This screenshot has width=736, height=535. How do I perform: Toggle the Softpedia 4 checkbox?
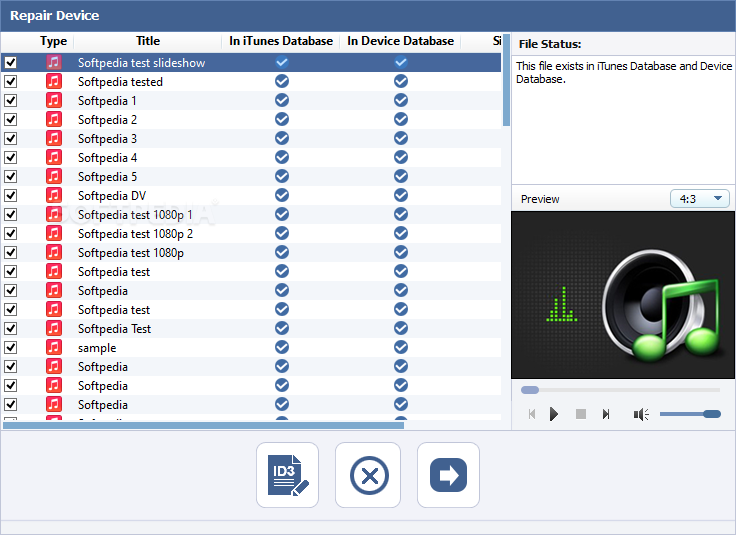(x=10, y=157)
